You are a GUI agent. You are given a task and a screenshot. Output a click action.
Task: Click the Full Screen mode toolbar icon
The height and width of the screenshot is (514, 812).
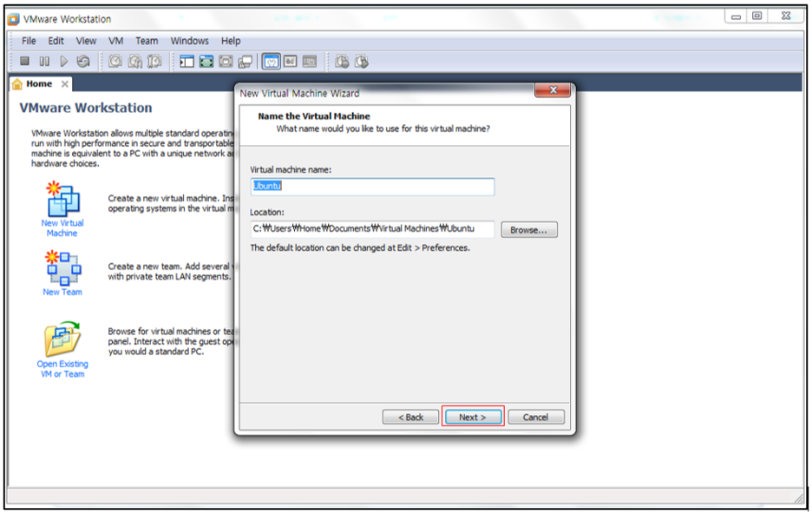click(x=206, y=62)
